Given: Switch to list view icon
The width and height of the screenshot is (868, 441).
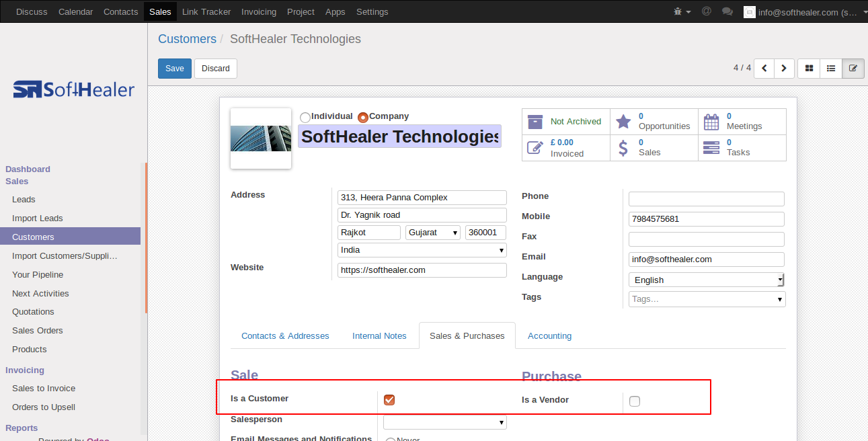Looking at the screenshot, I should point(831,69).
